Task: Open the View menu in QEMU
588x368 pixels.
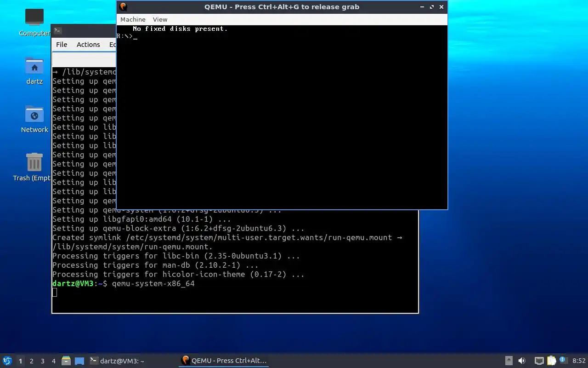Action: tap(160, 19)
